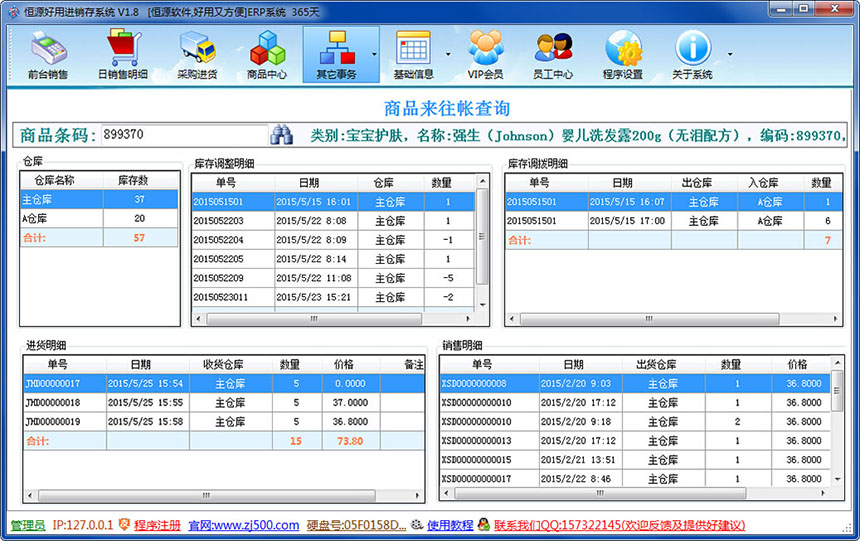860x541 pixels.
Task: Click the 其它事务 toolbar button
Action: click(336, 54)
